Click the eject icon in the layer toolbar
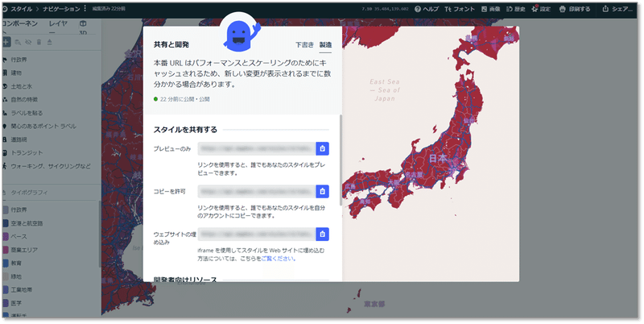The image size is (644, 324). click(49, 42)
